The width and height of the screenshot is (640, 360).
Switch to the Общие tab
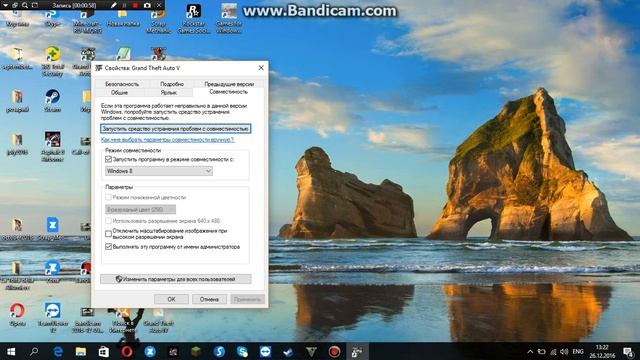[120, 92]
